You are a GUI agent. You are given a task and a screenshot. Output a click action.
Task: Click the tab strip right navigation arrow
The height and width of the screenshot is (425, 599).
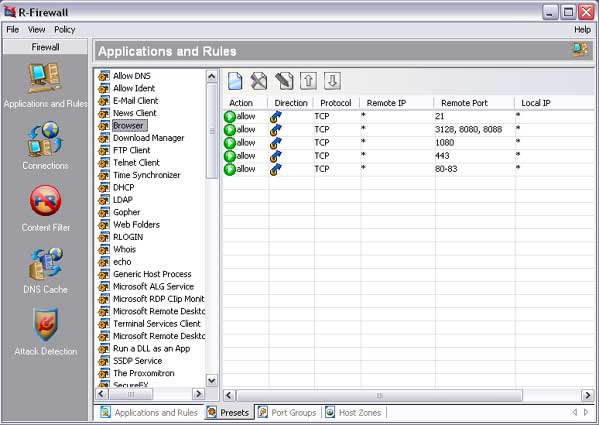pyautogui.click(x=586, y=412)
